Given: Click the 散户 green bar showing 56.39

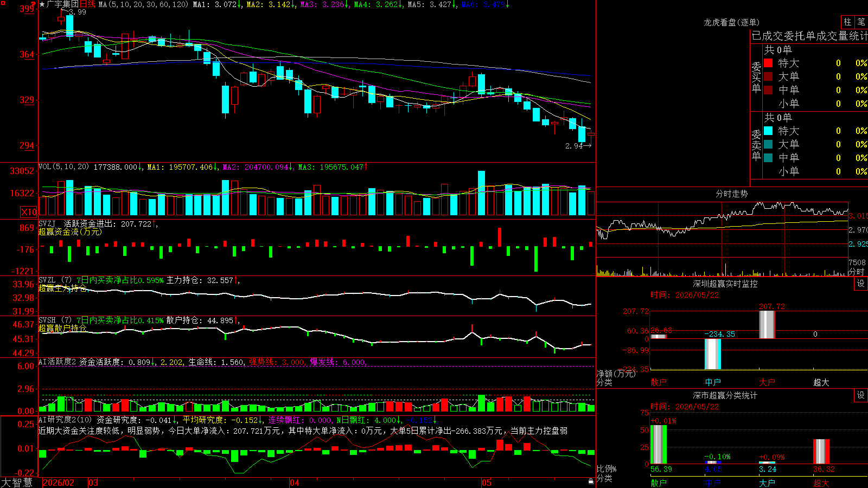Looking at the screenshot, I should coord(659,445).
